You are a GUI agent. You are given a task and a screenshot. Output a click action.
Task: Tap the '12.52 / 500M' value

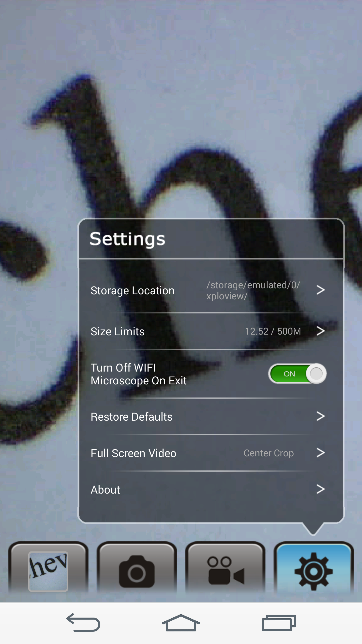[273, 331]
